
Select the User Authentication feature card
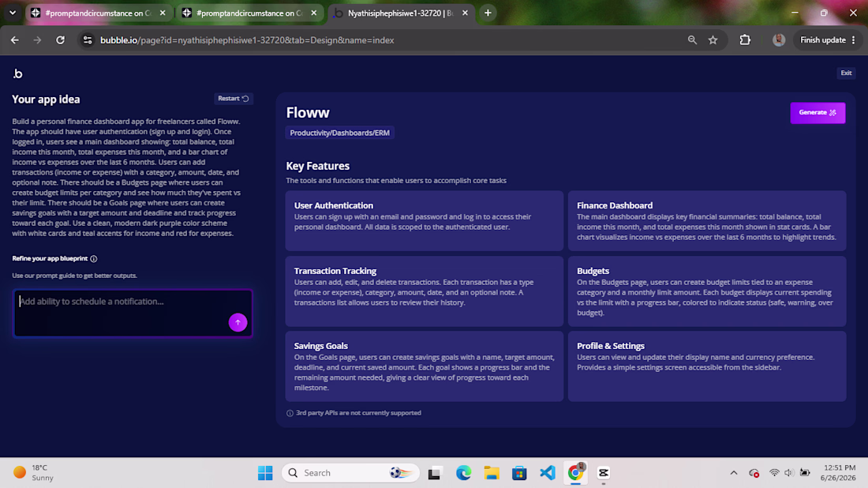424,220
